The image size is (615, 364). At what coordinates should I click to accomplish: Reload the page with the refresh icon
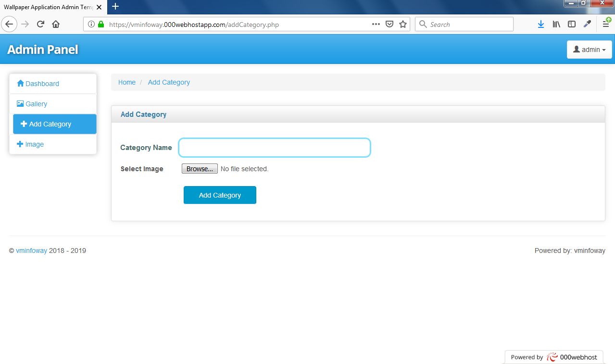41,24
